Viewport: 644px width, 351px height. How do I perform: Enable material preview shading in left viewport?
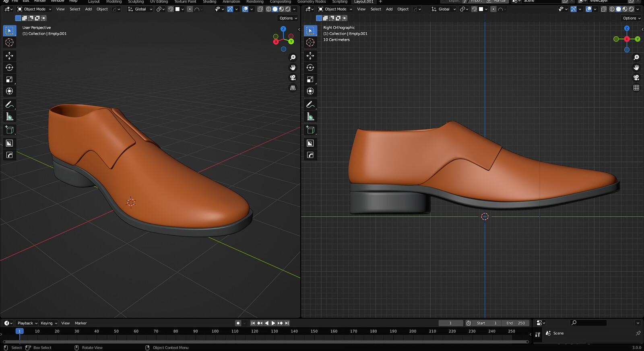tap(281, 9)
